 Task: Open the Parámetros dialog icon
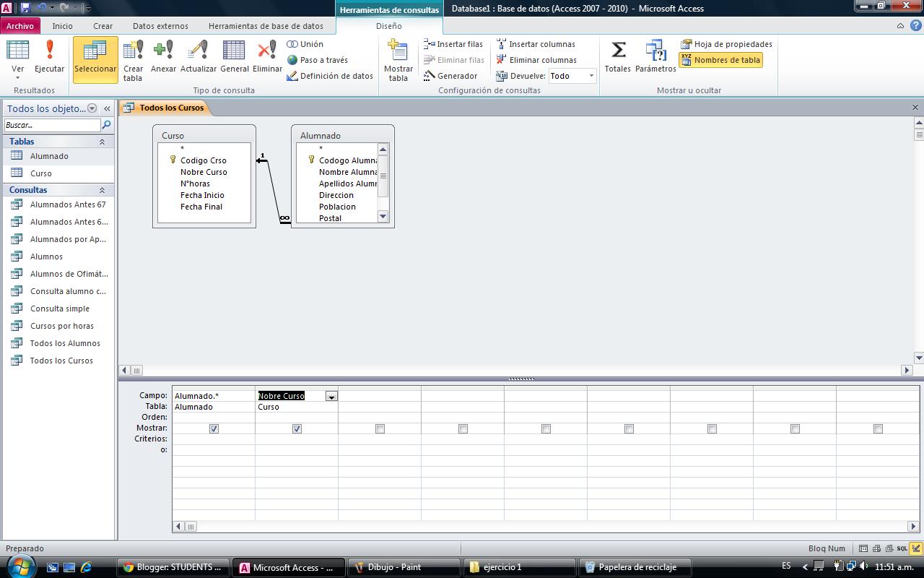tap(655, 56)
